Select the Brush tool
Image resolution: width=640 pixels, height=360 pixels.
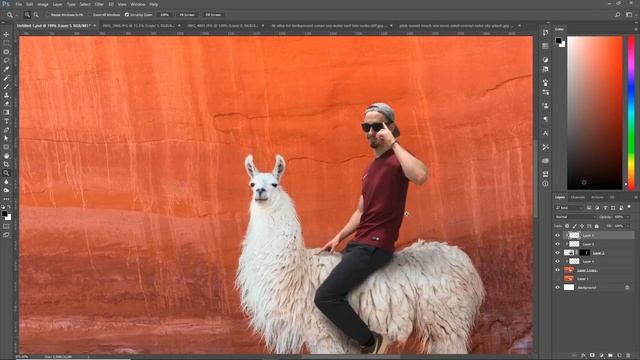click(x=6, y=86)
